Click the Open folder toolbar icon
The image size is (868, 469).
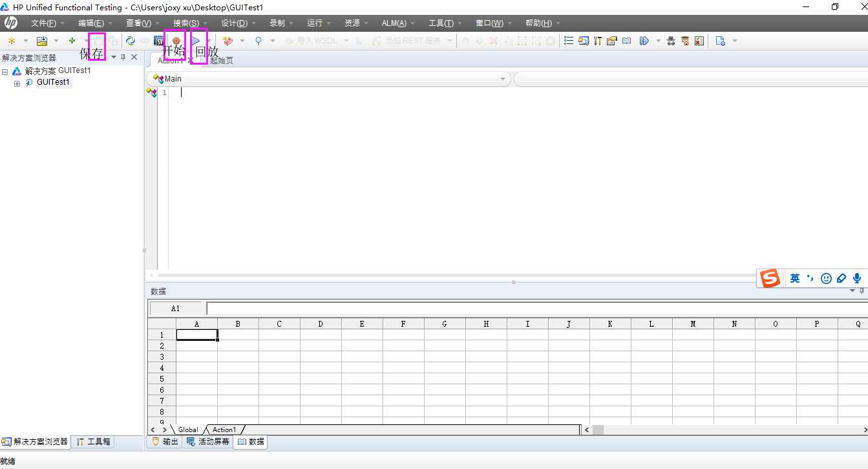pyautogui.click(x=41, y=41)
